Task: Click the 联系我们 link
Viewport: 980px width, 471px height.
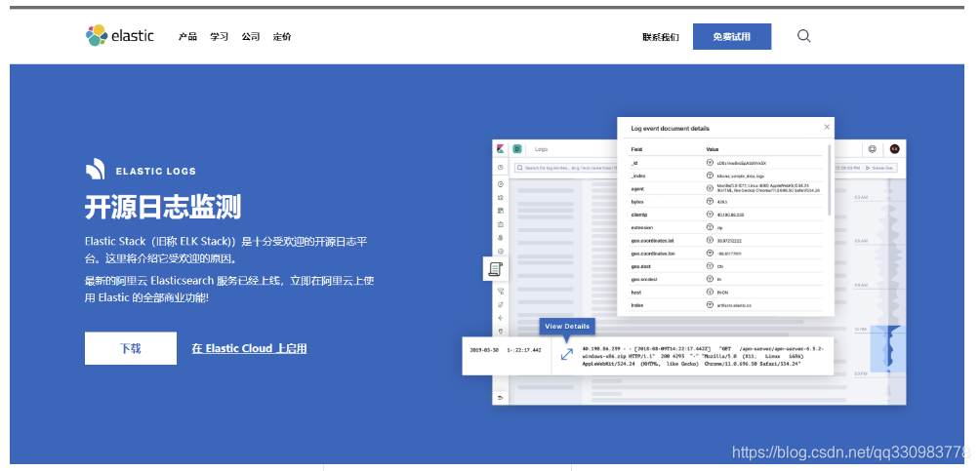Action: click(661, 37)
